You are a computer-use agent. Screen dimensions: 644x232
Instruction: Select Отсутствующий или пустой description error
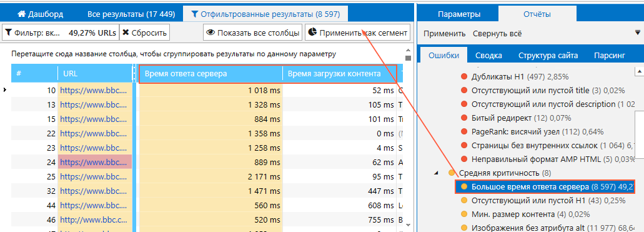coord(553,104)
